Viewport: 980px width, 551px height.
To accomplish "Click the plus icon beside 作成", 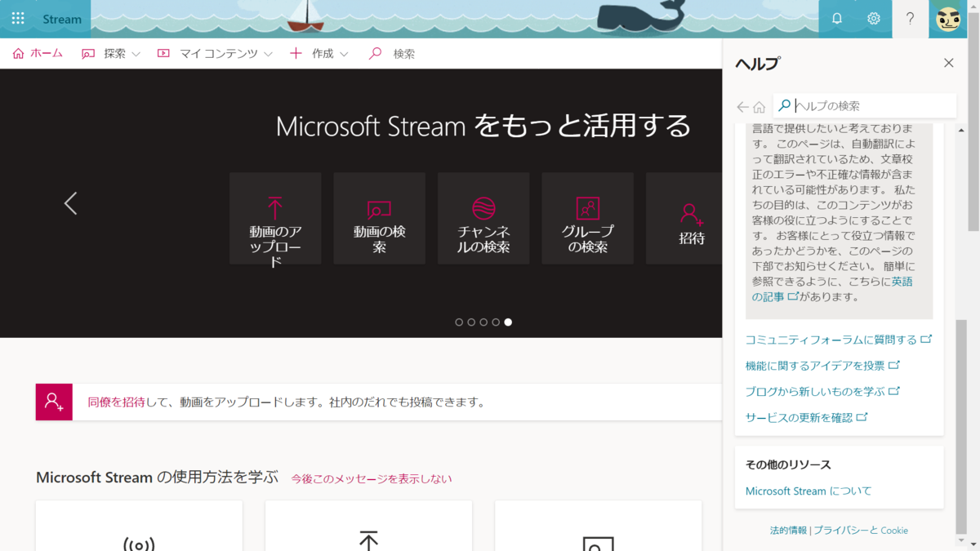I will point(296,54).
